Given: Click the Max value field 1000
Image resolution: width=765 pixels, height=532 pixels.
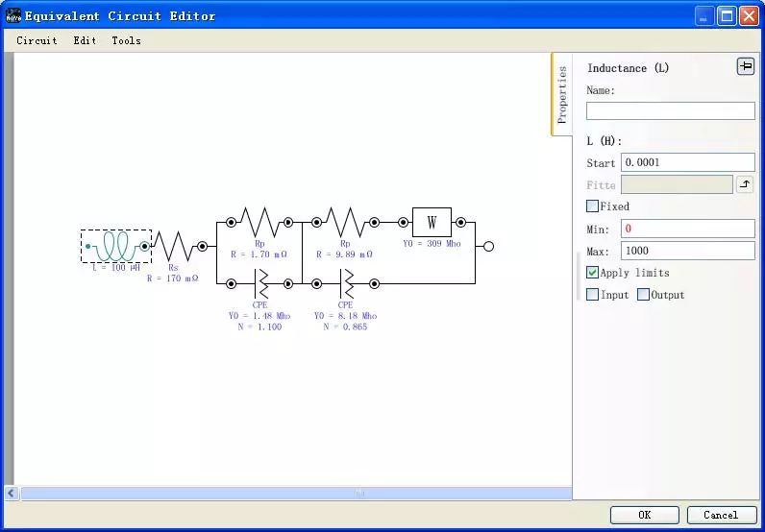Looking at the screenshot, I should 688,251.
